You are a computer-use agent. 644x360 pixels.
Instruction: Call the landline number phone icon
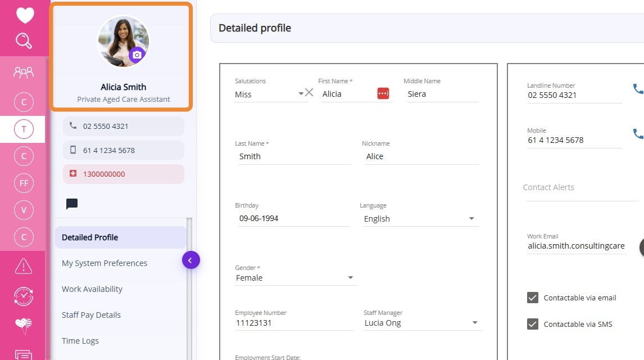pyautogui.click(x=638, y=89)
